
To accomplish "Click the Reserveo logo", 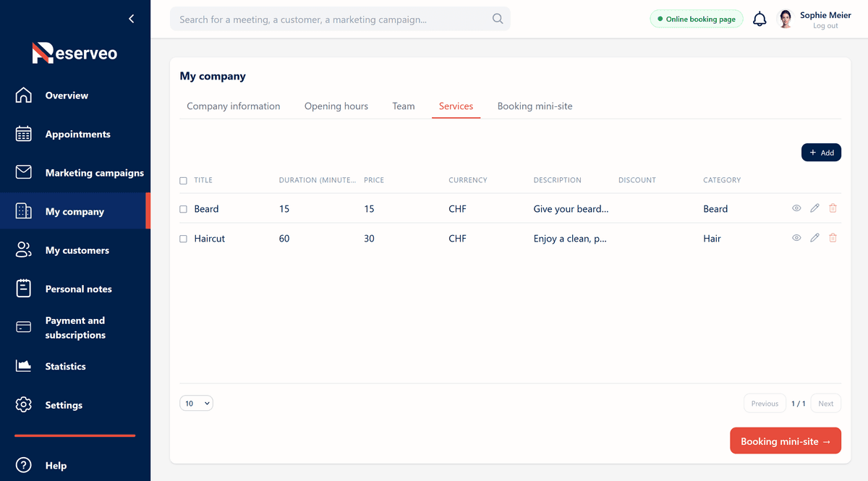I will pos(75,53).
